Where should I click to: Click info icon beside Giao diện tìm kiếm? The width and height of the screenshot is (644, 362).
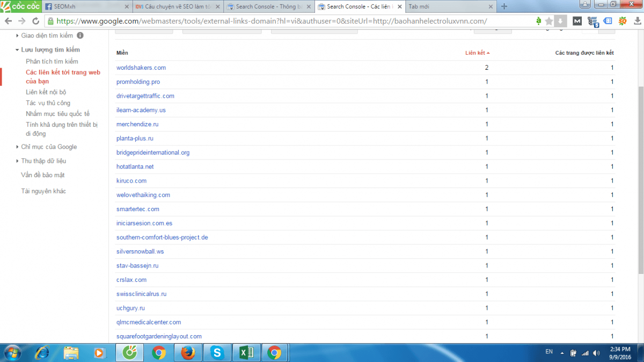[80, 35]
